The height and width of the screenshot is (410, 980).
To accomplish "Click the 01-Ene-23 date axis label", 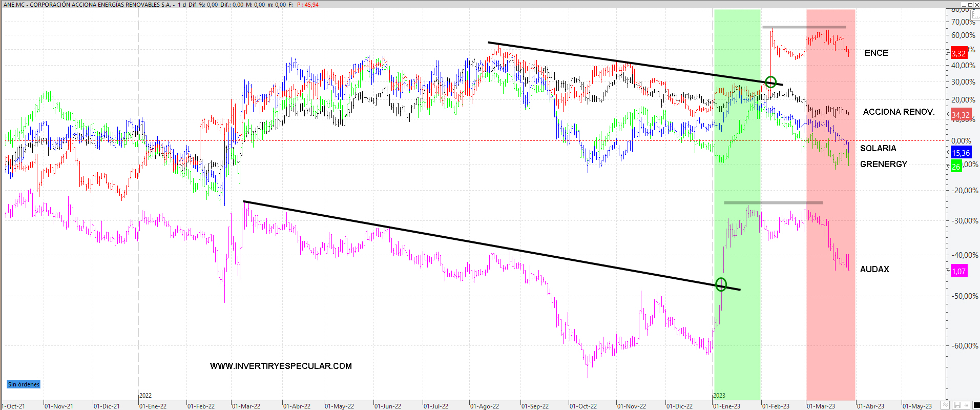I will point(727,406).
